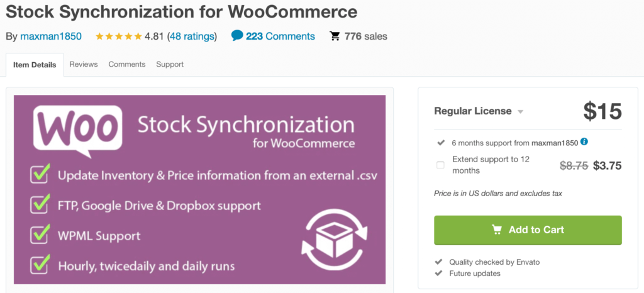Expand the Regular License dropdown arrow
644x293 pixels.
pyautogui.click(x=520, y=112)
